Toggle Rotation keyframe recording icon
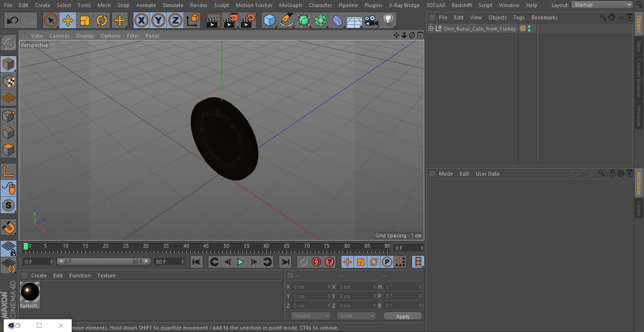Viewport: 644px width, 332px height. [374, 262]
